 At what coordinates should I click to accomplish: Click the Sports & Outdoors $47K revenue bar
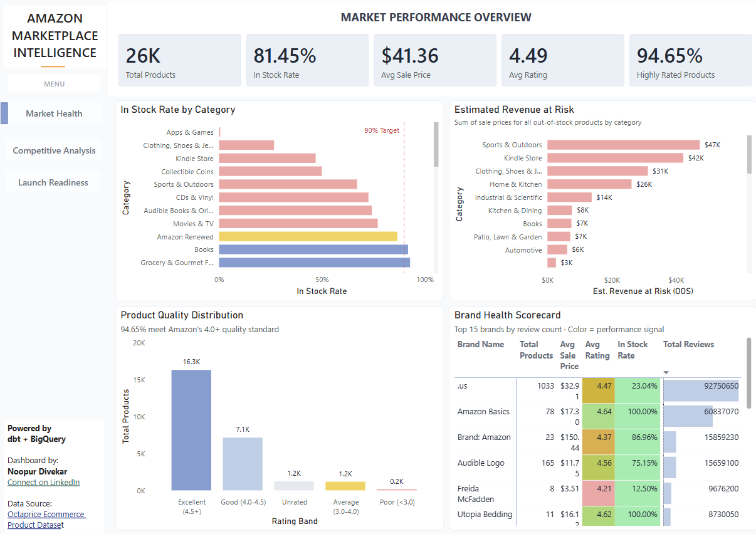point(624,145)
